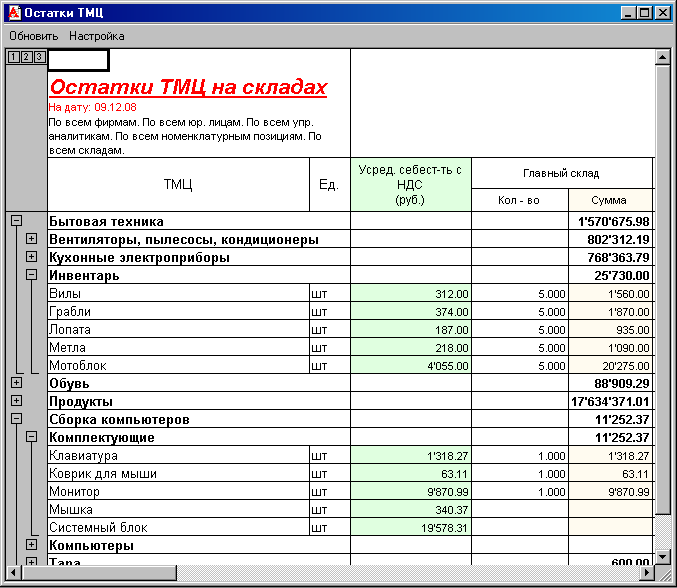Click the vertical scrollbar up arrow
Viewport: 677px width, 588px height.
tap(661, 57)
